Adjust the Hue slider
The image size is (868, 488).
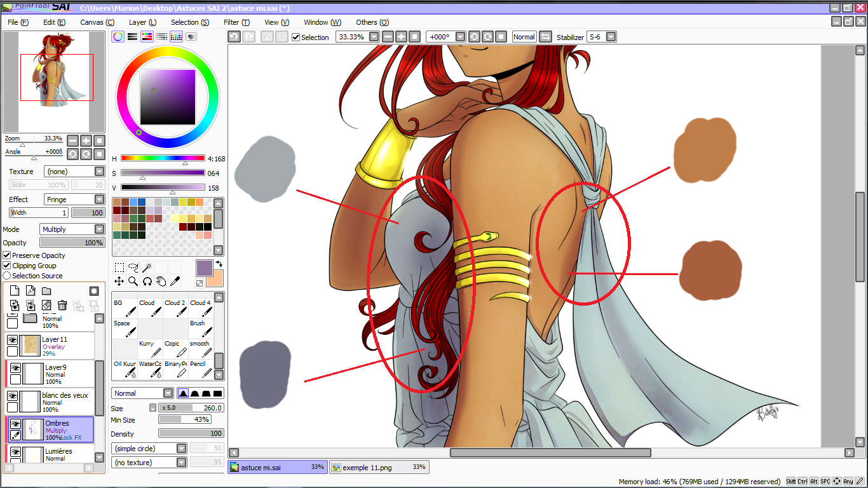point(163,158)
